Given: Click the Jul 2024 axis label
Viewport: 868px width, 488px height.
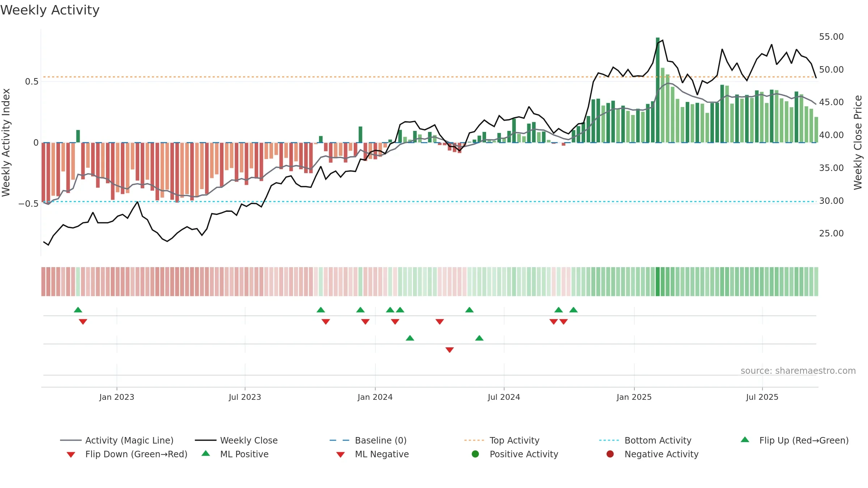Looking at the screenshot, I should [x=504, y=397].
